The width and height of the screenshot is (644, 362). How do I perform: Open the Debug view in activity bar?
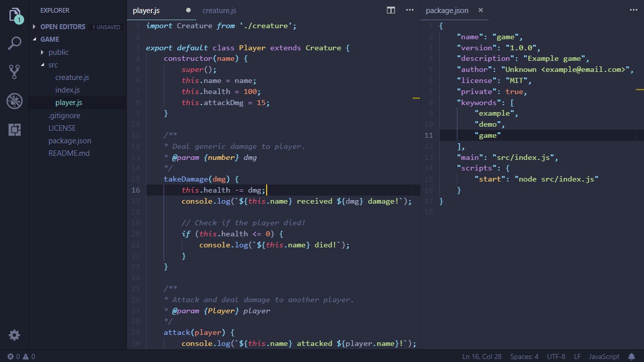(x=15, y=101)
